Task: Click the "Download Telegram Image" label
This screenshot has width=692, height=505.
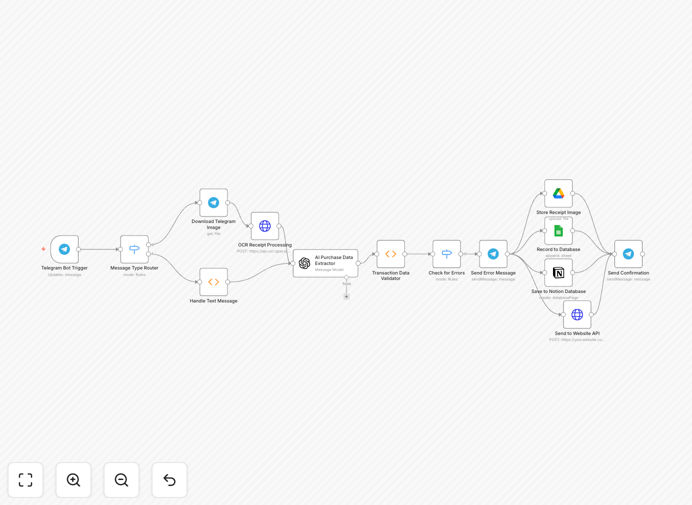Action: click(x=214, y=224)
